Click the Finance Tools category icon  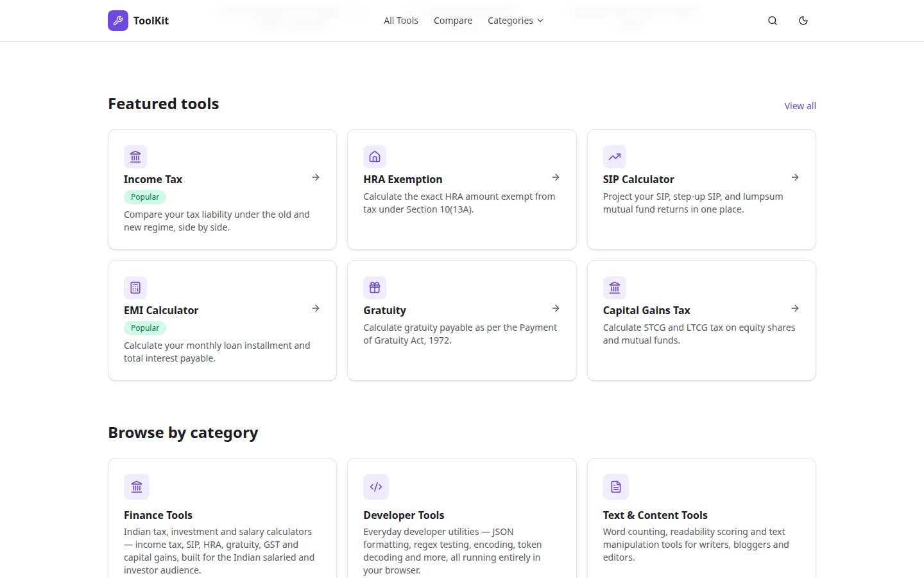[x=137, y=487]
